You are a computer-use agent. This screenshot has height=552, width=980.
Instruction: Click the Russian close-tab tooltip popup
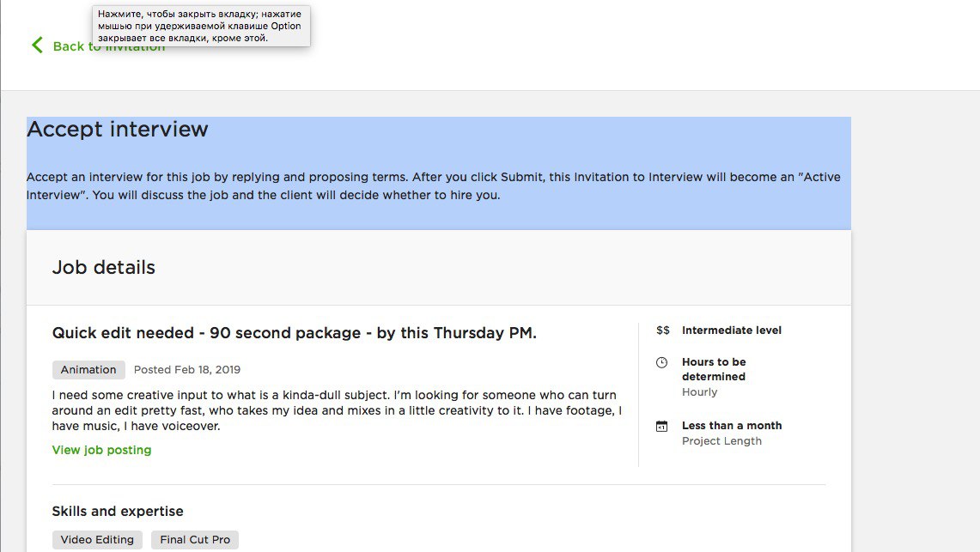click(201, 26)
